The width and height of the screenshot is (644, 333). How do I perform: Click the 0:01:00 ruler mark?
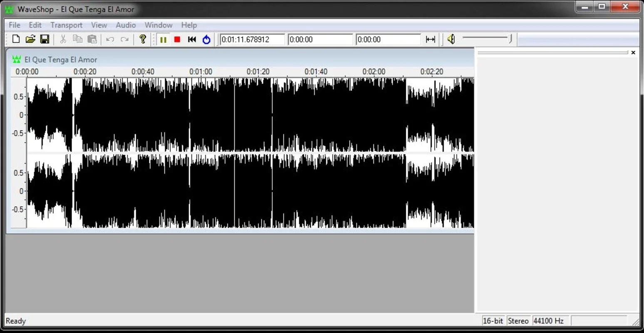[x=201, y=72]
